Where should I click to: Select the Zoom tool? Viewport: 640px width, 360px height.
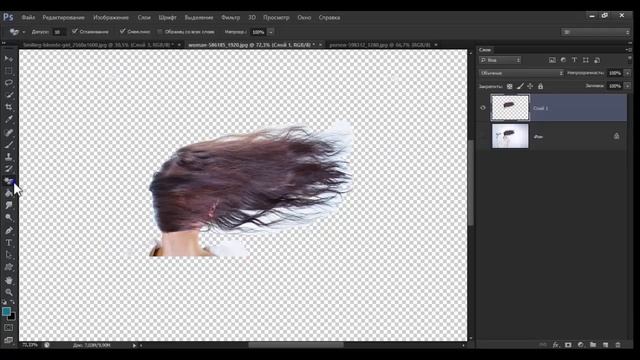tap(9, 292)
